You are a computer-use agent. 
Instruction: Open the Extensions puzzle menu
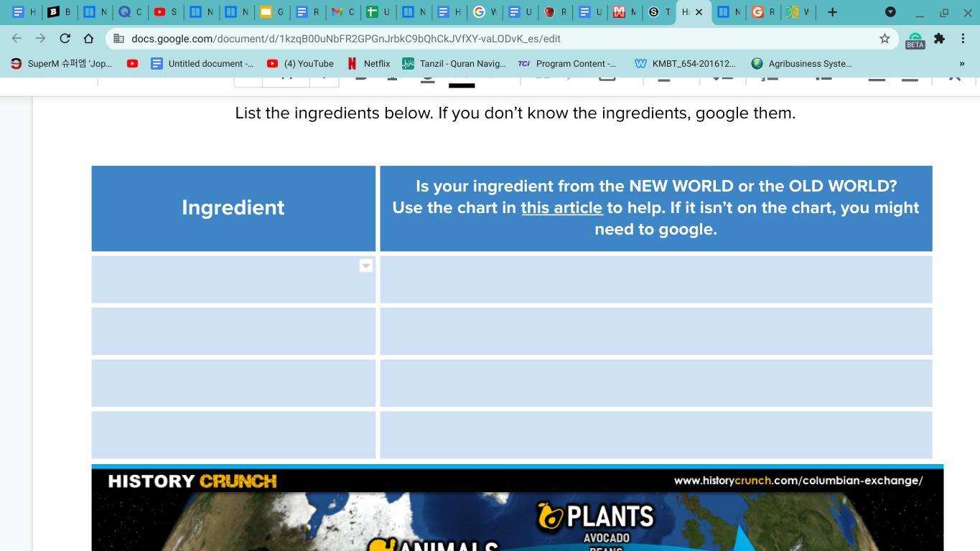coord(939,39)
